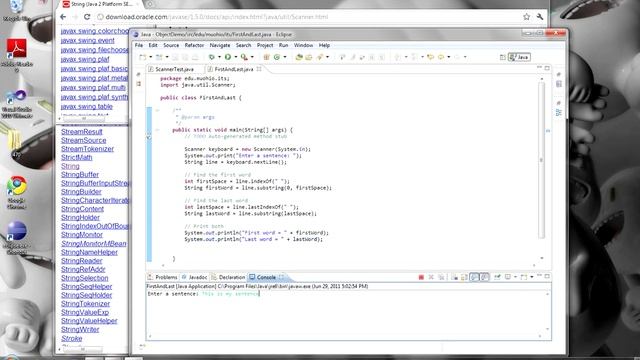Image resolution: width=640 pixels, height=360 pixels.
Task: Switch to the Problems tab
Action: tap(162, 277)
